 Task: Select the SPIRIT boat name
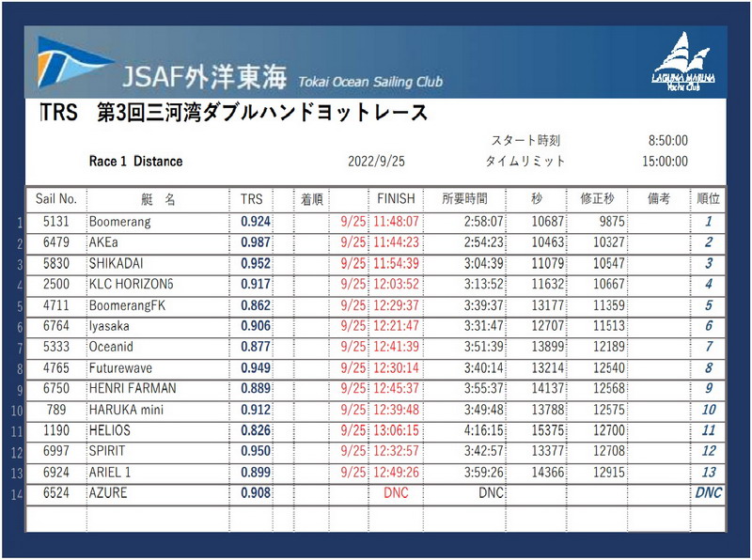click(x=107, y=451)
